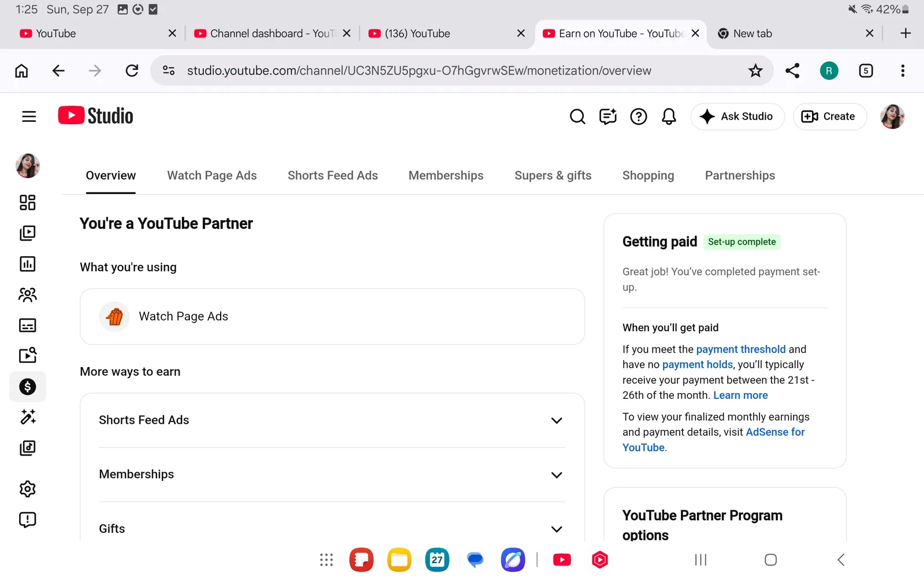Click the Create video button
Viewport: 924px width, 578px height.
point(830,117)
